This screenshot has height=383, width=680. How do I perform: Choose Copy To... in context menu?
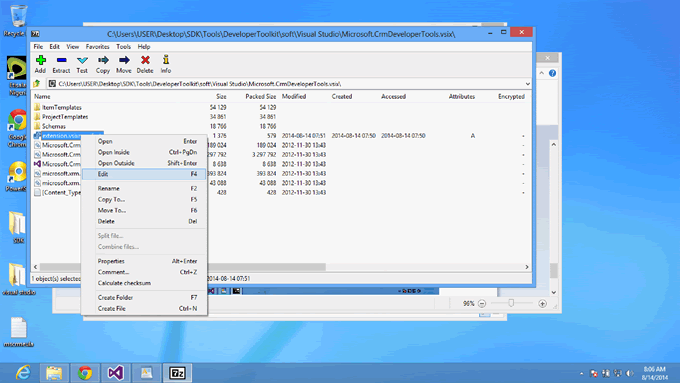click(144, 199)
